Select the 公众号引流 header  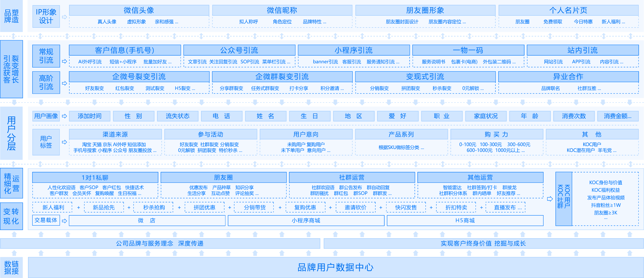point(239,50)
